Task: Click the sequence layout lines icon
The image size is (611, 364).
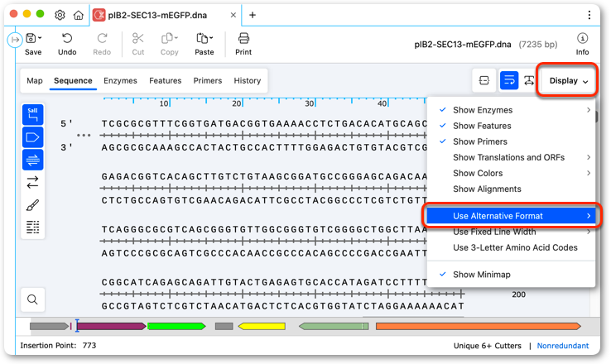Action: pyautogui.click(x=33, y=227)
